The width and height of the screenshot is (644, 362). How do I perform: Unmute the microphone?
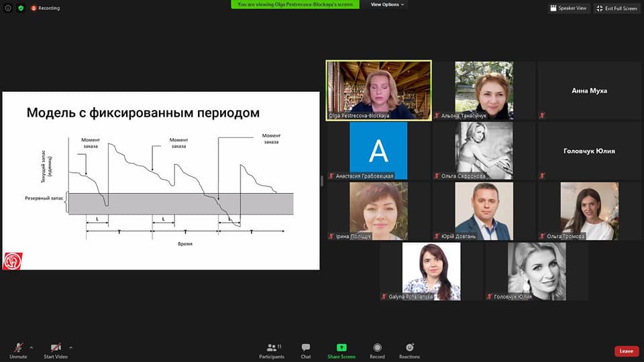tap(18, 351)
